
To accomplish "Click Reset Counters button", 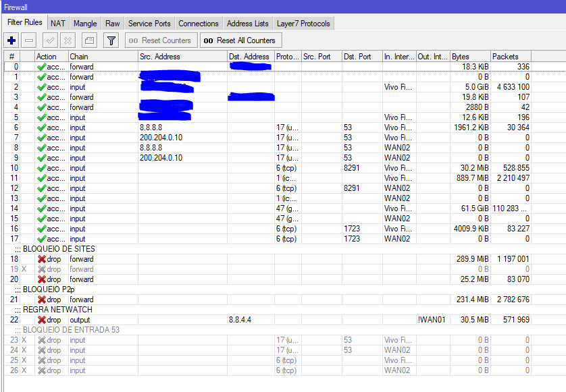I will pyautogui.click(x=161, y=40).
